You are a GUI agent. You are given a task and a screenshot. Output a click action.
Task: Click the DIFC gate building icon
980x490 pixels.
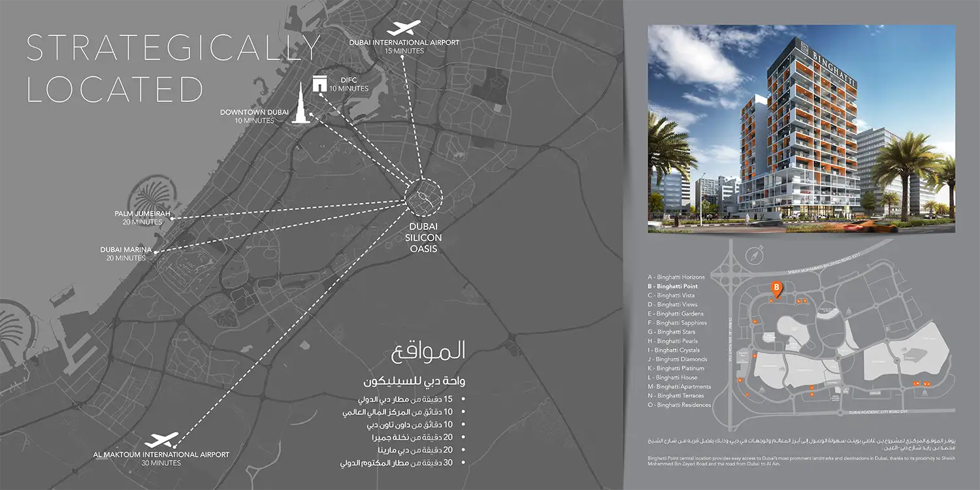tap(319, 84)
